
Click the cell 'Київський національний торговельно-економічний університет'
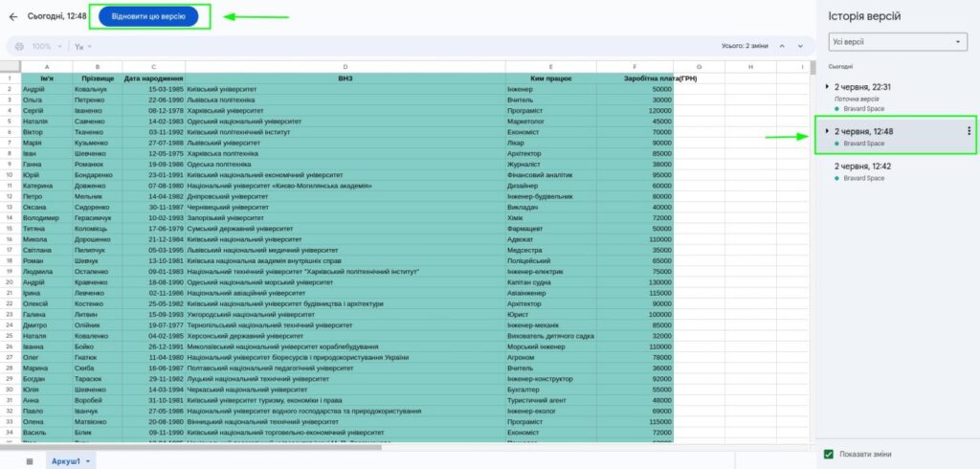pos(345,433)
